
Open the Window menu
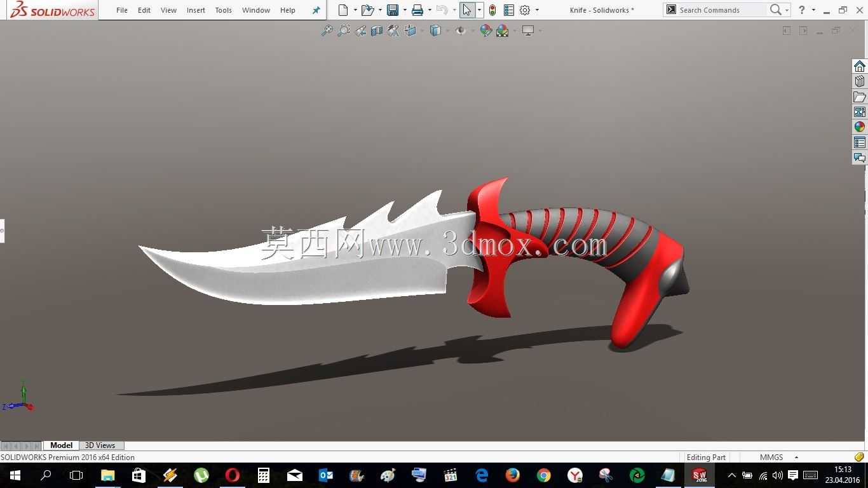coord(256,10)
